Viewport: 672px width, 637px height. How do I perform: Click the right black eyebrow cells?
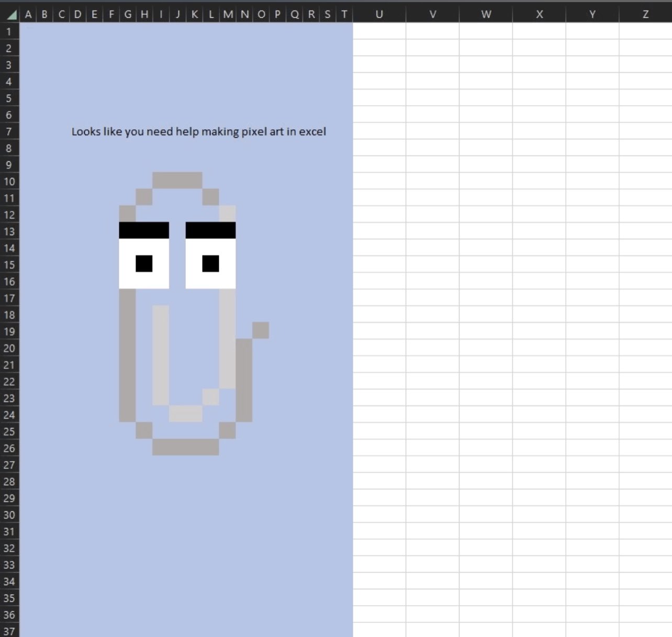tap(210, 230)
